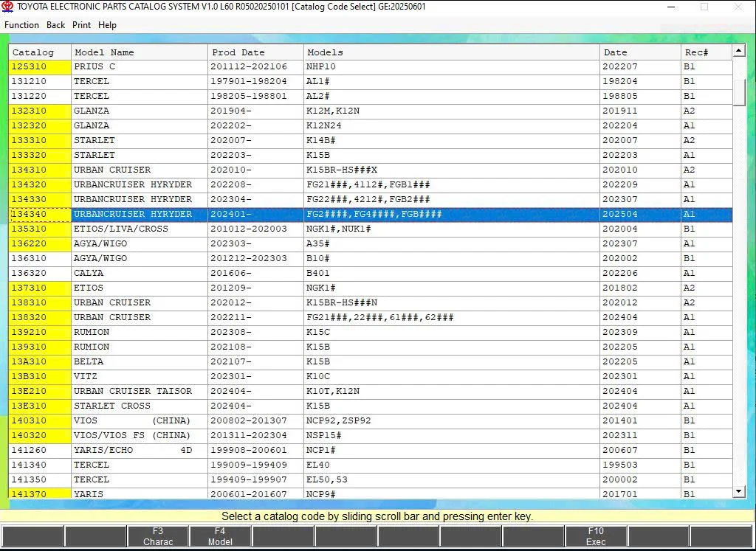Select catalog code 141350

(40, 479)
